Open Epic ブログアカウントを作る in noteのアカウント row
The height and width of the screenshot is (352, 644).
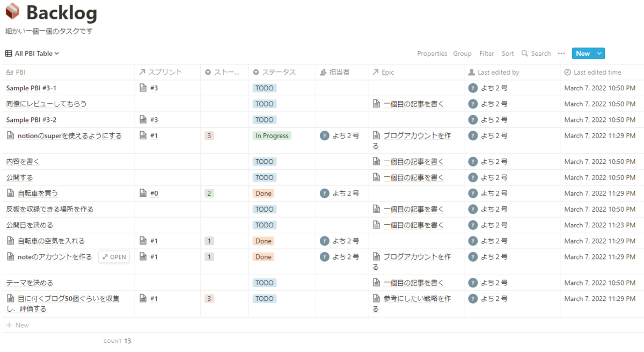click(x=412, y=262)
